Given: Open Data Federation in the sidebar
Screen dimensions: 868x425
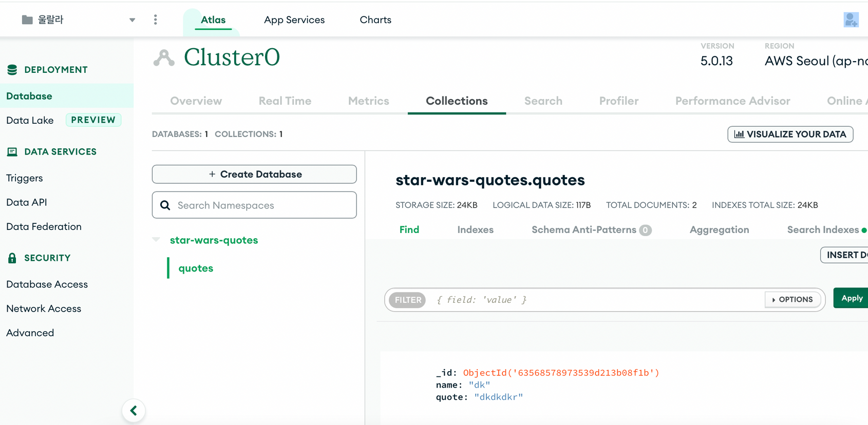Looking at the screenshot, I should [44, 226].
